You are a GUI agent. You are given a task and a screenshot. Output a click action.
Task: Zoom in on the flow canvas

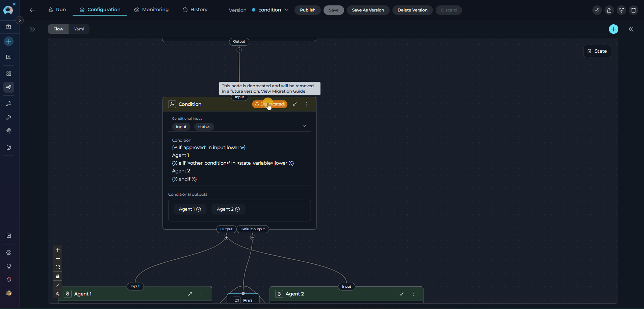click(x=58, y=250)
